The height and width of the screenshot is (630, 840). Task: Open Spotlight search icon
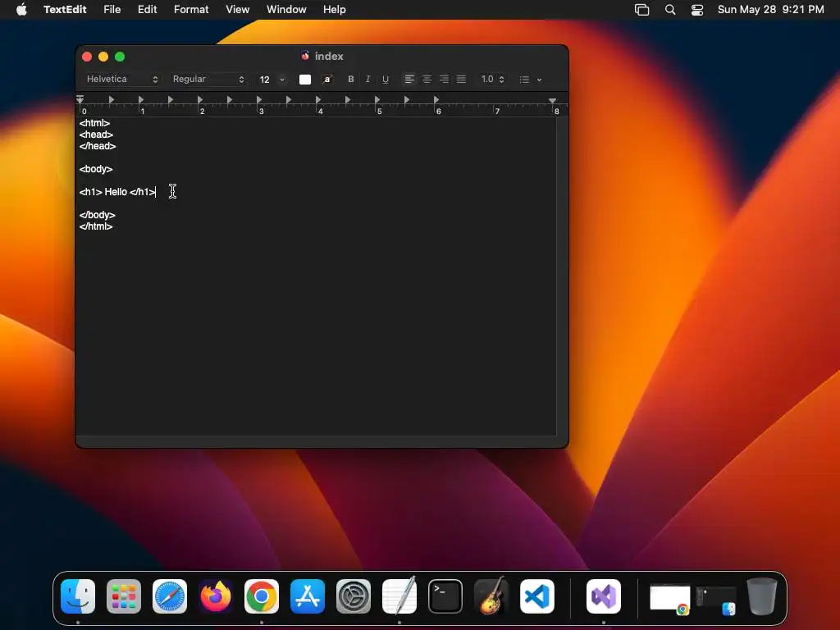coord(669,9)
